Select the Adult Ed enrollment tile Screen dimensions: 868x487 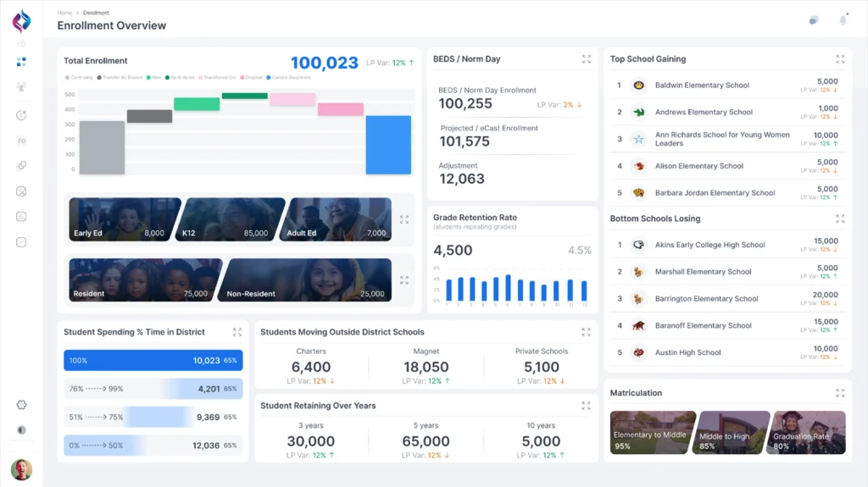pos(339,220)
